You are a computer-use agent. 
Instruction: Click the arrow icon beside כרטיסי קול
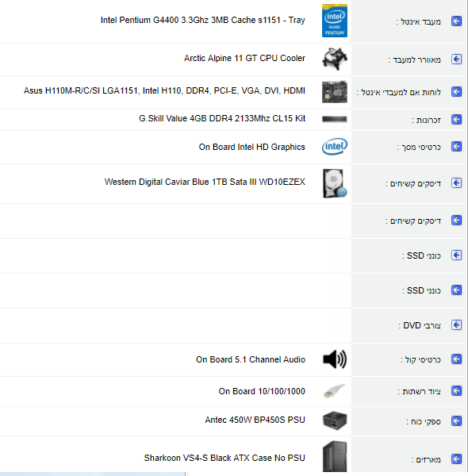(x=456, y=359)
